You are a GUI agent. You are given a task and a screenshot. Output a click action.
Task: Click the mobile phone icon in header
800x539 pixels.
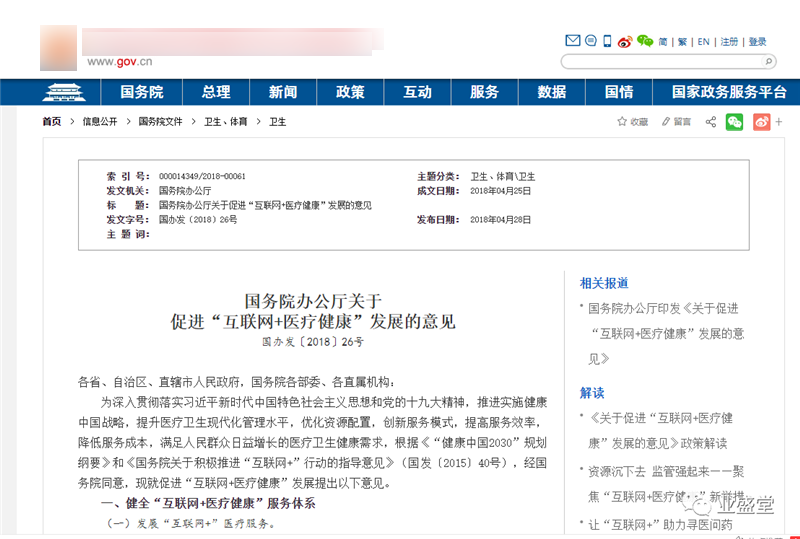tap(606, 41)
